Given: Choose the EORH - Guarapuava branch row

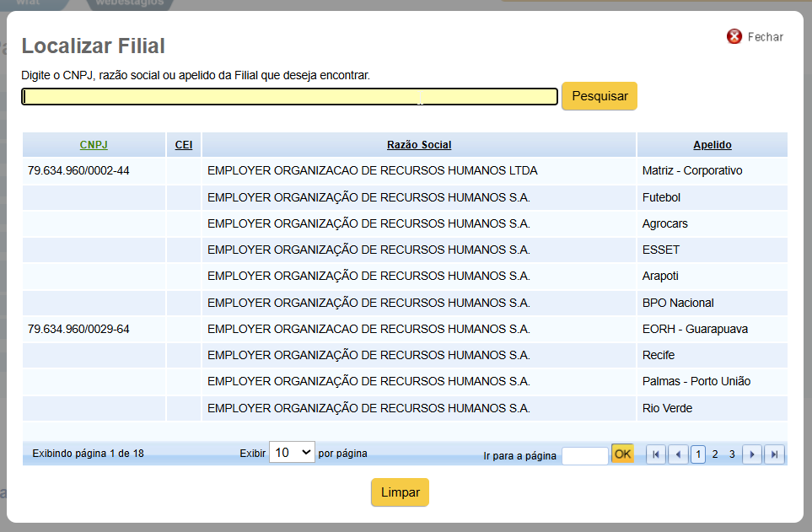Looking at the screenshot, I should click(405, 329).
